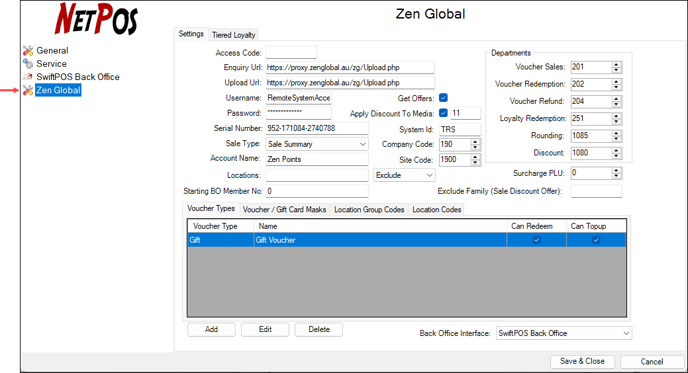Open the Location Group Codes tab
Viewport: 688px width, 373px height.
click(x=369, y=210)
